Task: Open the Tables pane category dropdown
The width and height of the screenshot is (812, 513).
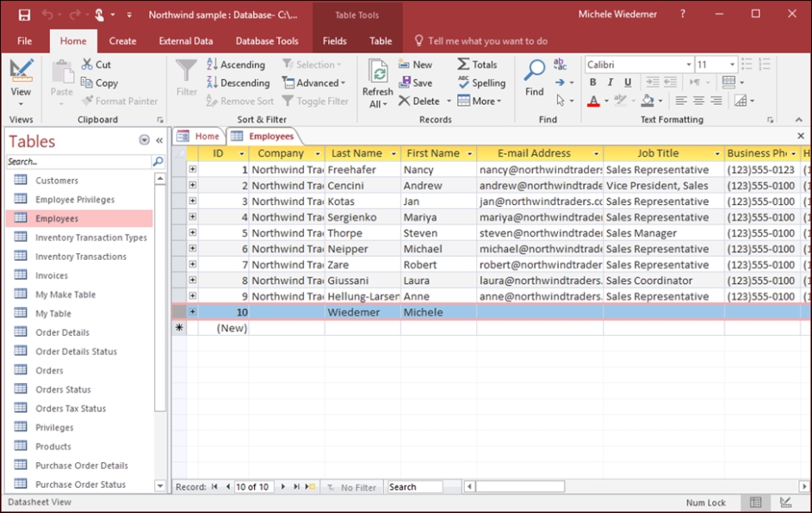Action: point(145,140)
